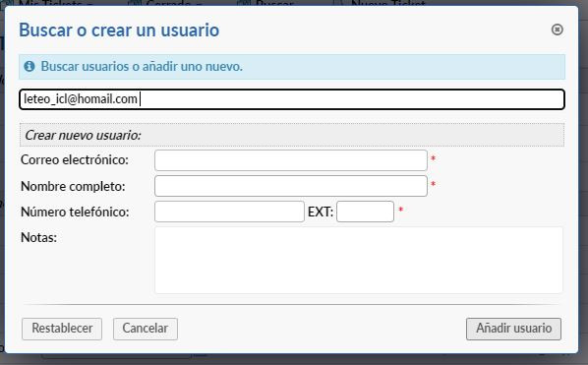Focus the search box containing leteo_icl@homail.com
This screenshot has height=365, width=588.
292,99
